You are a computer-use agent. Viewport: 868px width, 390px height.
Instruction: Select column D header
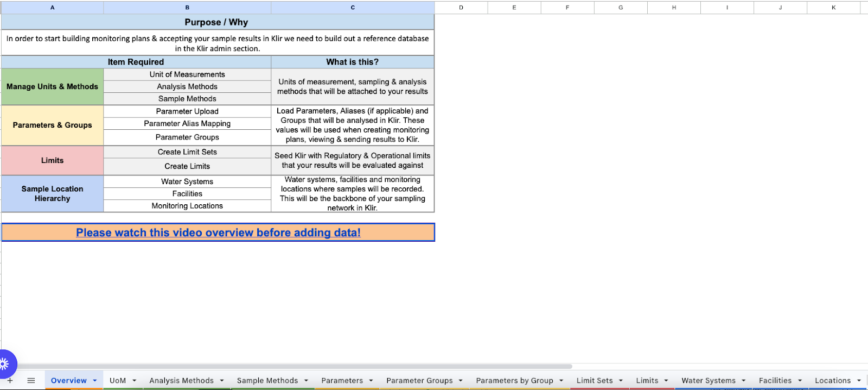(461, 8)
